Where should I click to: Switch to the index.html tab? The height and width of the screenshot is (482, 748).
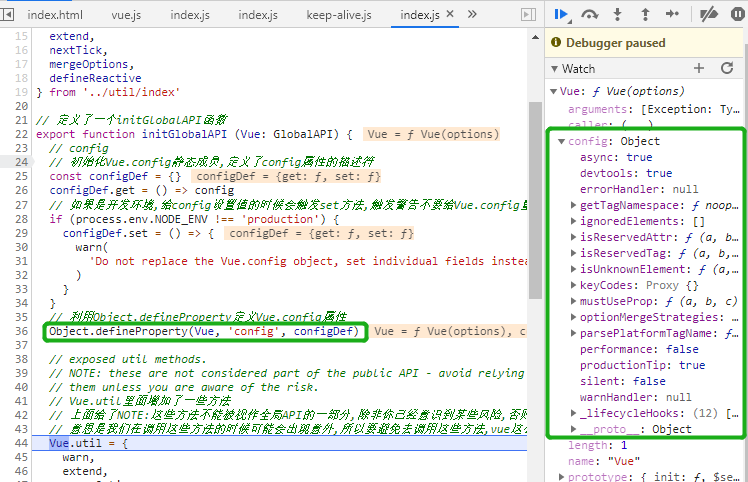point(55,15)
